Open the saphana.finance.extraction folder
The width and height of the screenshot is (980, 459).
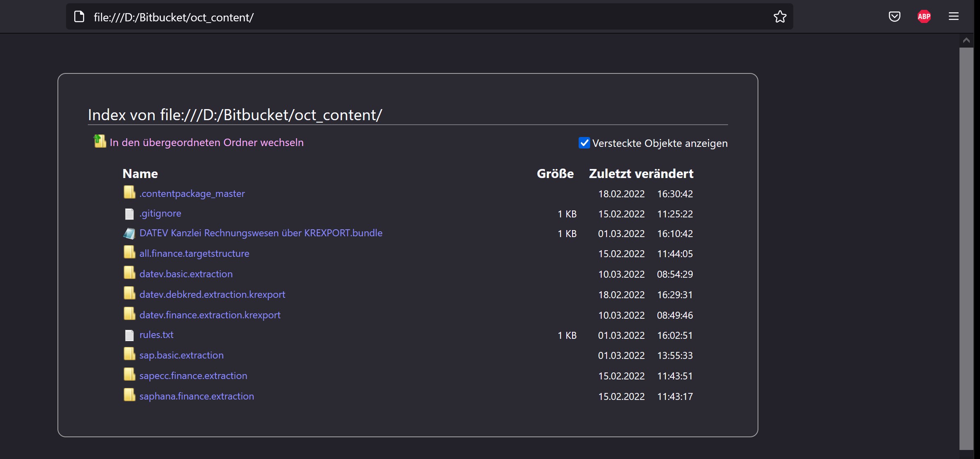coord(197,396)
